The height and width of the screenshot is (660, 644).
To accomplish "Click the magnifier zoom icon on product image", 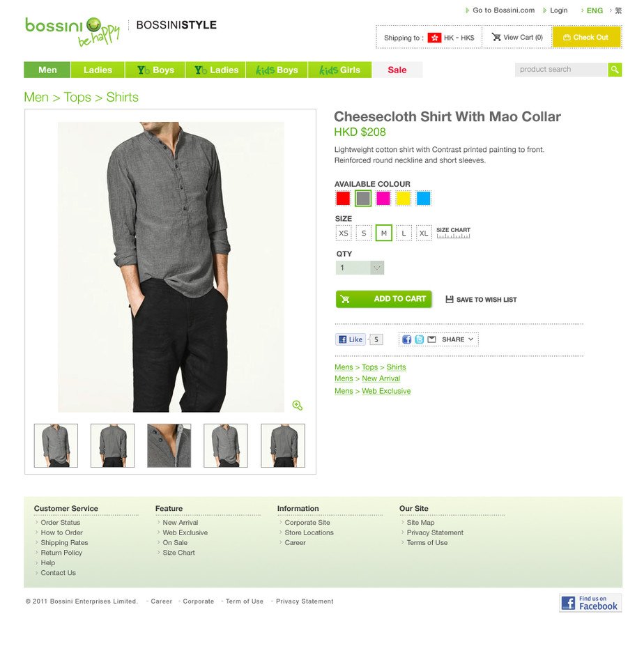I will pyautogui.click(x=297, y=406).
